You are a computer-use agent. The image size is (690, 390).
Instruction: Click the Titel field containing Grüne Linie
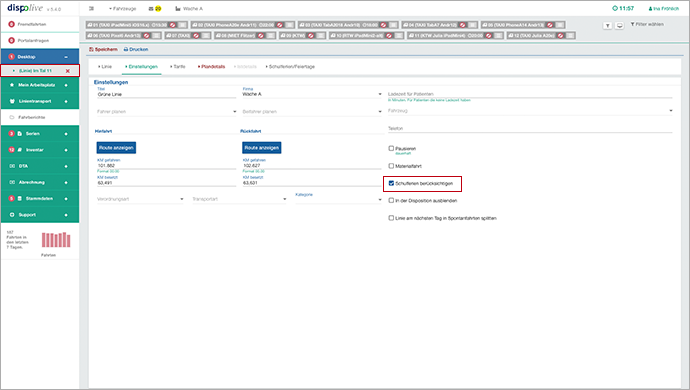tap(166, 94)
